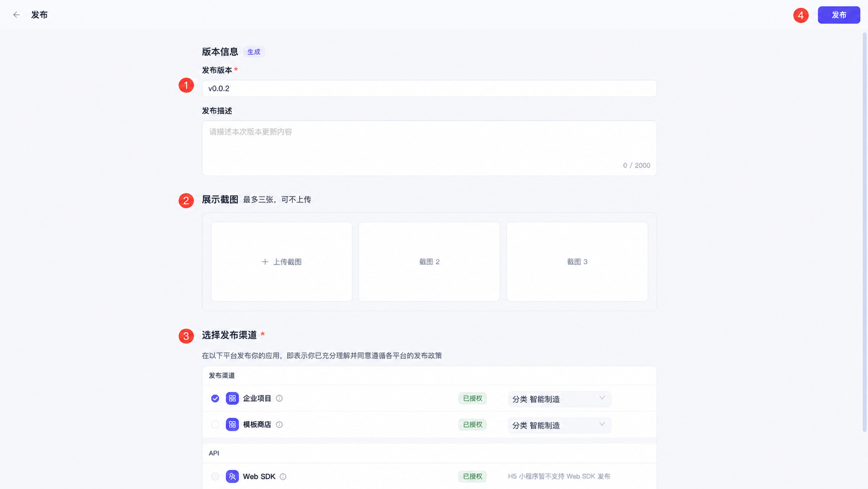This screenshot has height=489, width=868.
Task: Click the Web SDK channel icon
Action: pos(232,477)
